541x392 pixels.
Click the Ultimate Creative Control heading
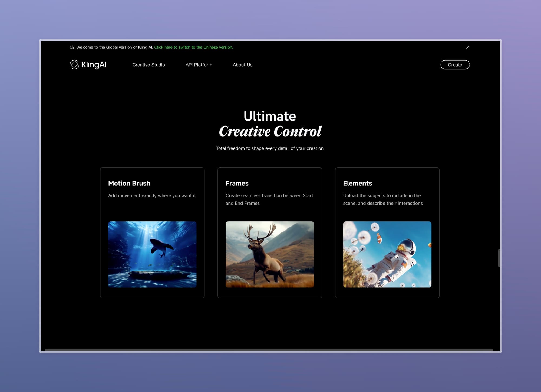point(270,124)
